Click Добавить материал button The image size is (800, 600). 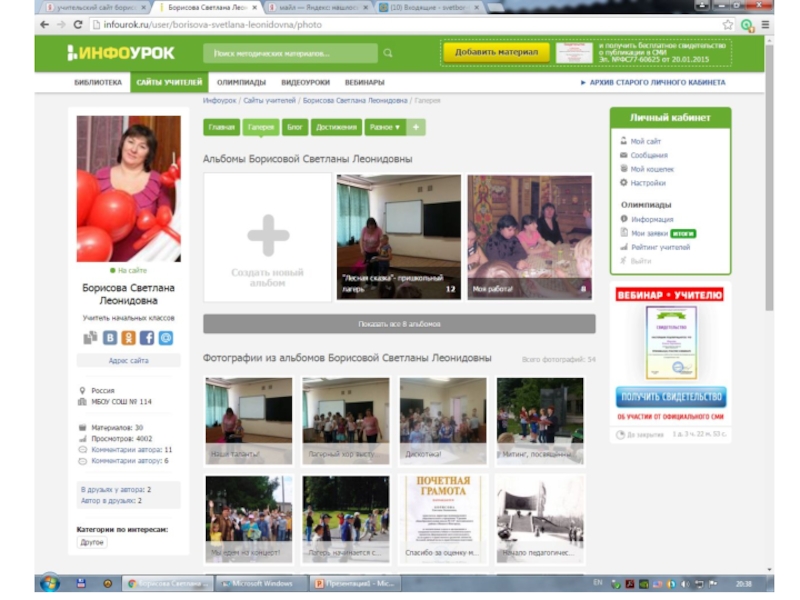click(x=496, y=52)
